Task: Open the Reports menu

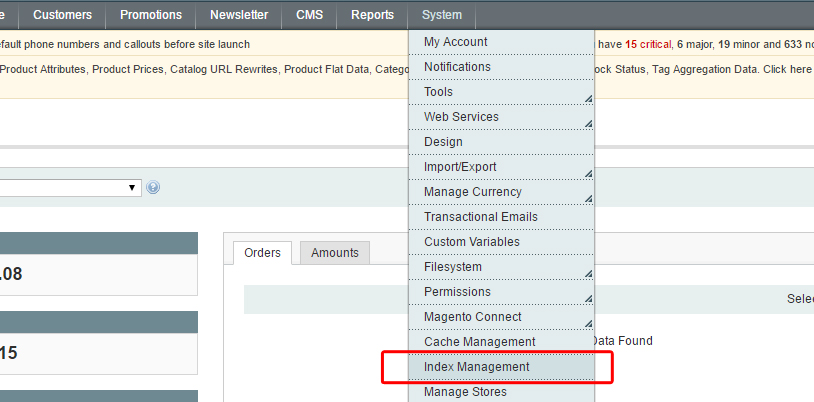Action: 372,15
